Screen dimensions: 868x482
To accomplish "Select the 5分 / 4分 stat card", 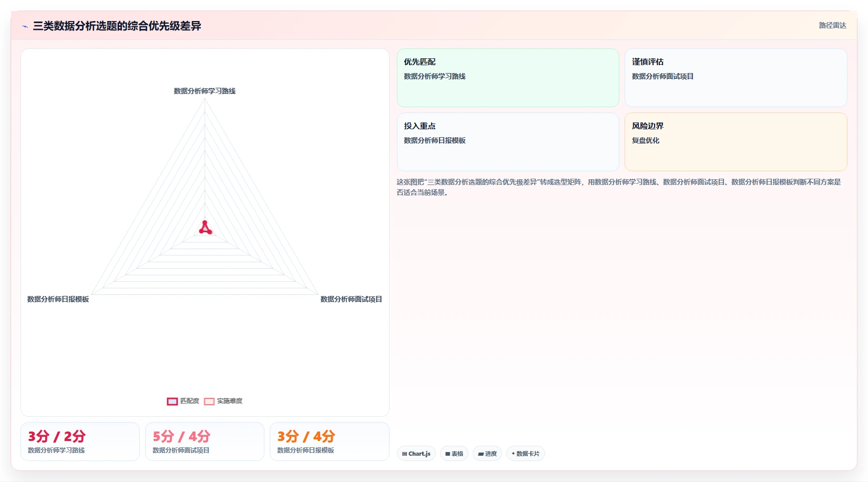I will tap(205, 442).
